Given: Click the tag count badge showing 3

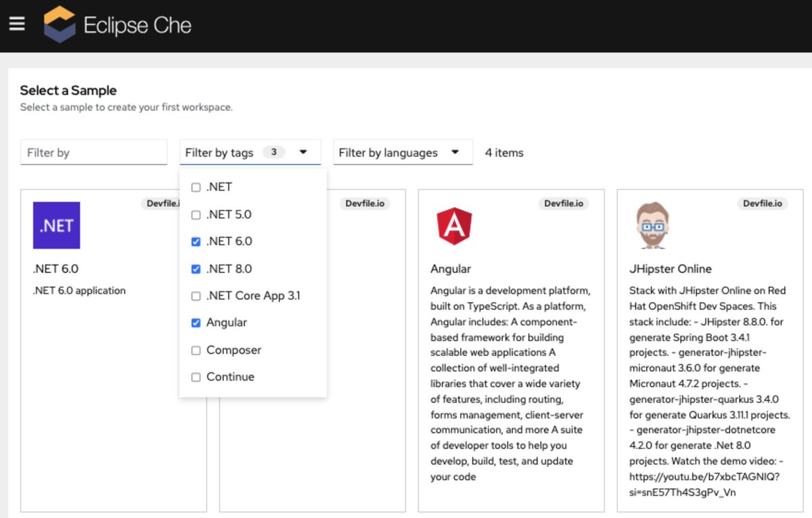Looking at the screenshot, I should point(273,152).
